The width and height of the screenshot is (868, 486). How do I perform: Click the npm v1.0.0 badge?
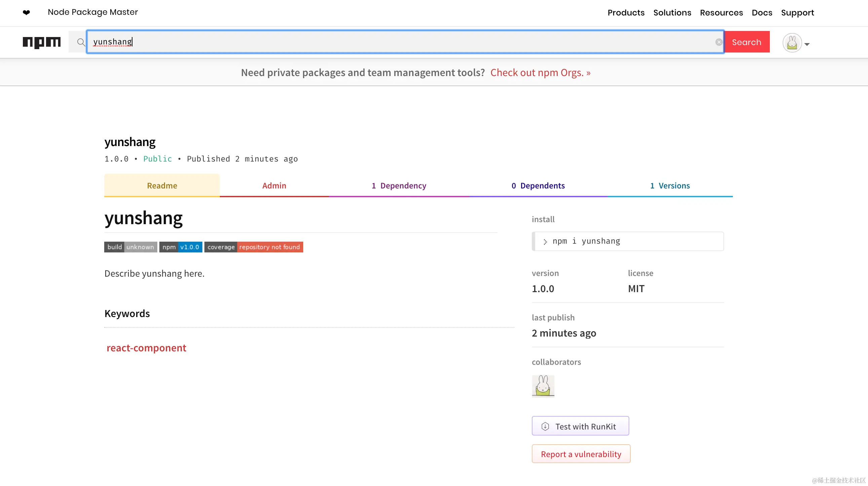pyautogui.click(x=181, y=247)
